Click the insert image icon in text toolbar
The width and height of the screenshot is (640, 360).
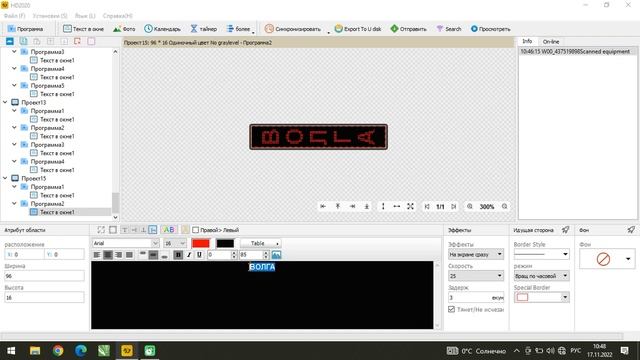pos(276,255)
